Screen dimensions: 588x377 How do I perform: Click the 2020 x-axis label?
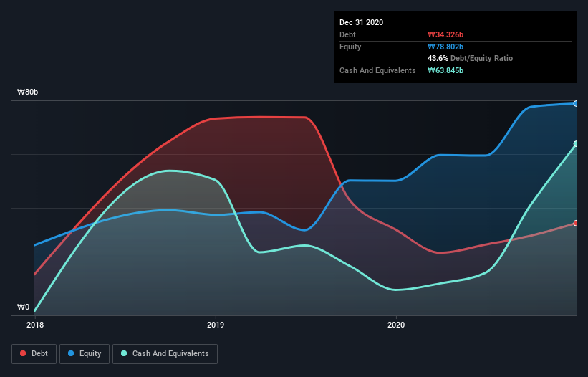[x=396, y=325]
